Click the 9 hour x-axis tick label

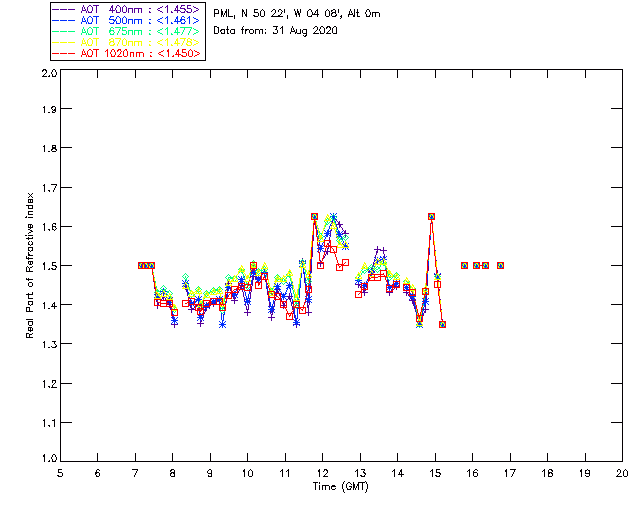coord(210,473)
